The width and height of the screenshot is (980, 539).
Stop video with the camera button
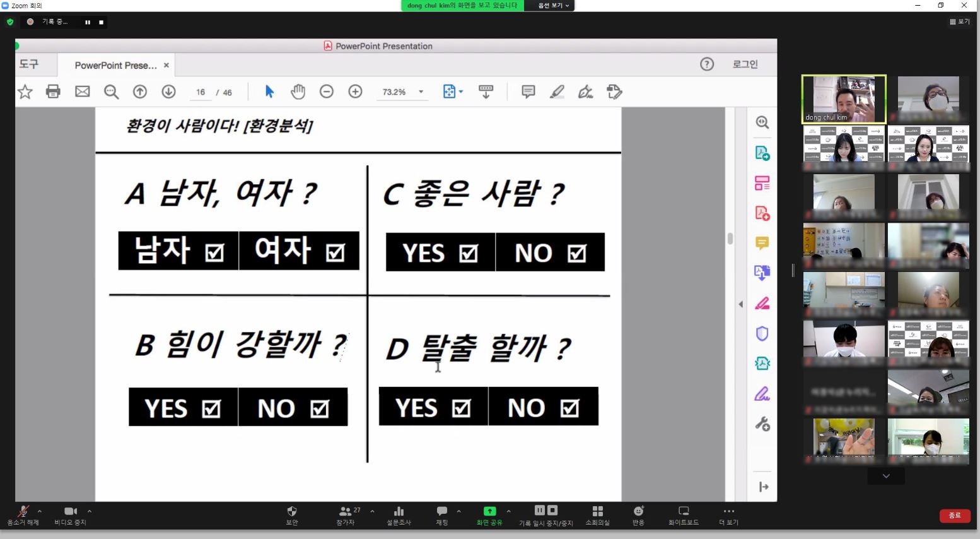[70, 514]
